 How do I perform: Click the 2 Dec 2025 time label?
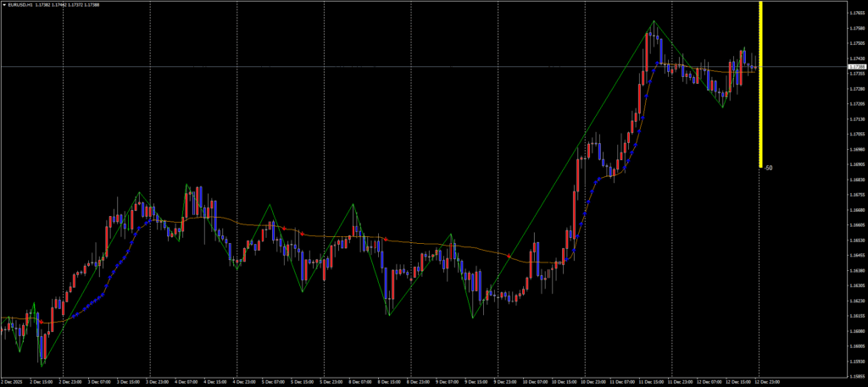click(x=14, y=382)
